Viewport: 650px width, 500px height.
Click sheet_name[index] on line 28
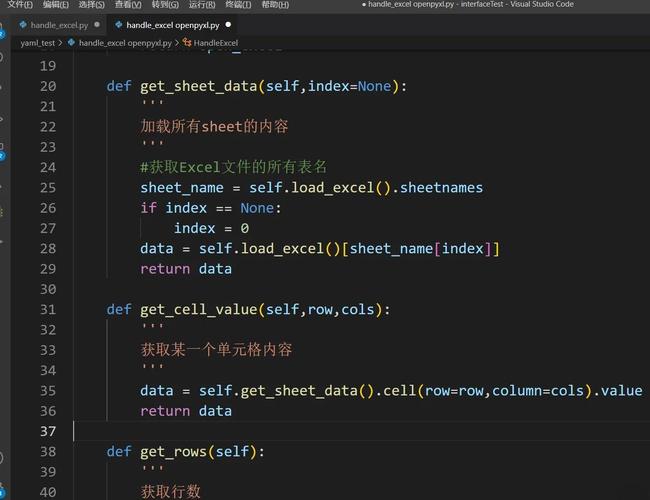click(420, 249)
